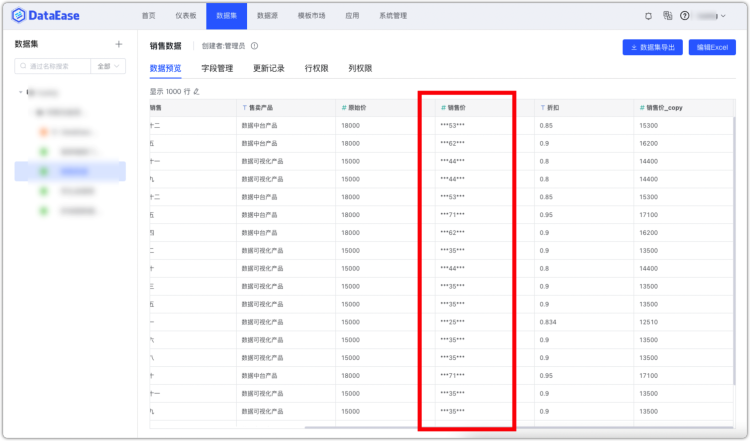
Task: Edit displayed row count with pencil icon
Action: pyautogui.click(x=196, y=91)
